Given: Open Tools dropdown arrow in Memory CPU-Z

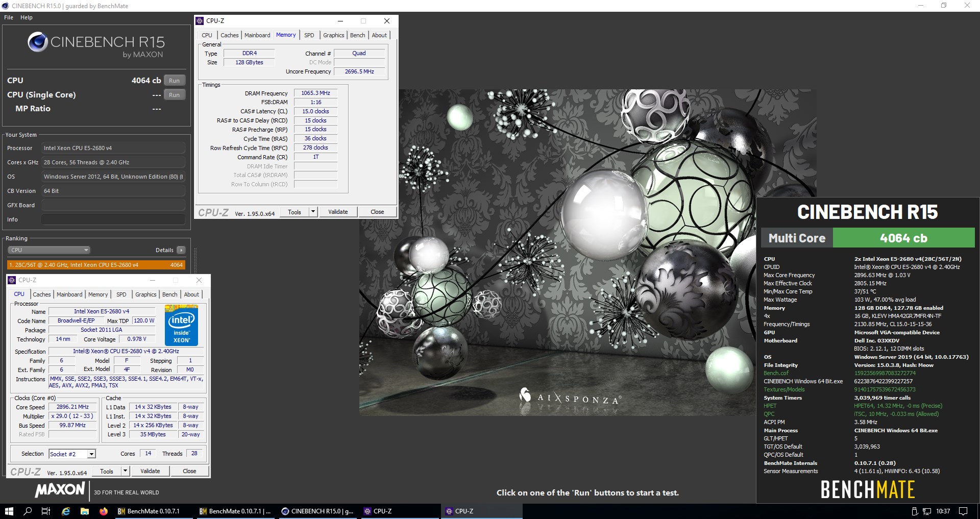Looking at the screenshot, I should [313, 212].
